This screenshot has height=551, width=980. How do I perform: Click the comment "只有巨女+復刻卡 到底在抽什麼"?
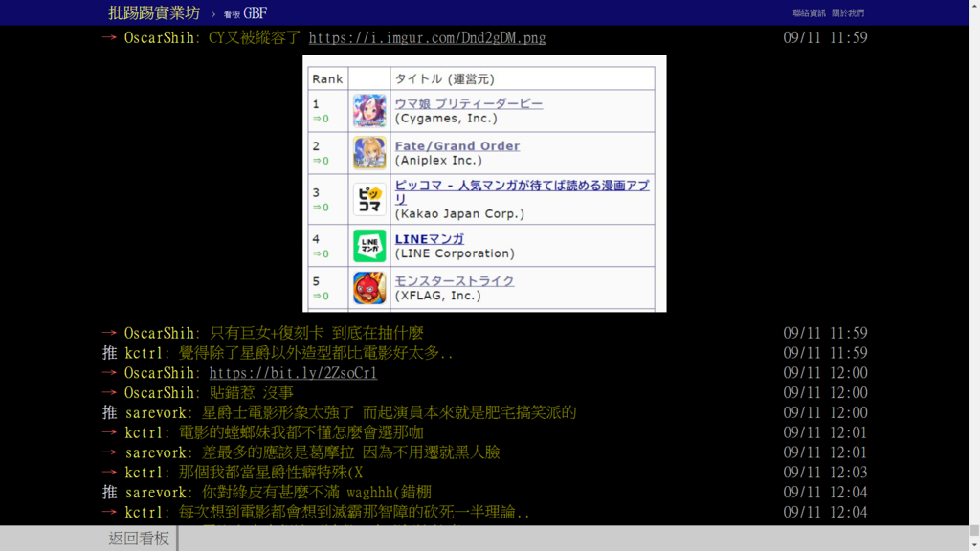[x=316, y=333]
